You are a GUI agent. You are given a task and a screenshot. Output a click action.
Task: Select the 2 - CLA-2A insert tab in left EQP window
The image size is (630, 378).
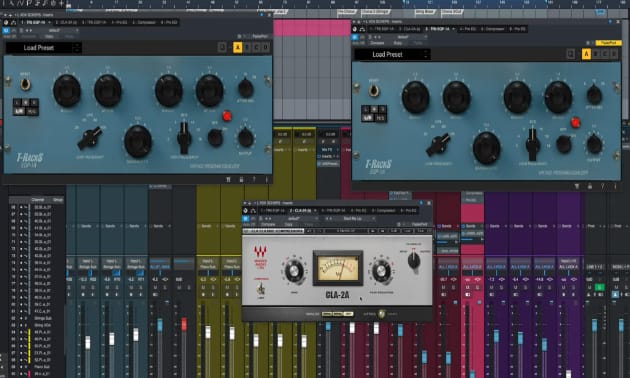coord(66,22)
